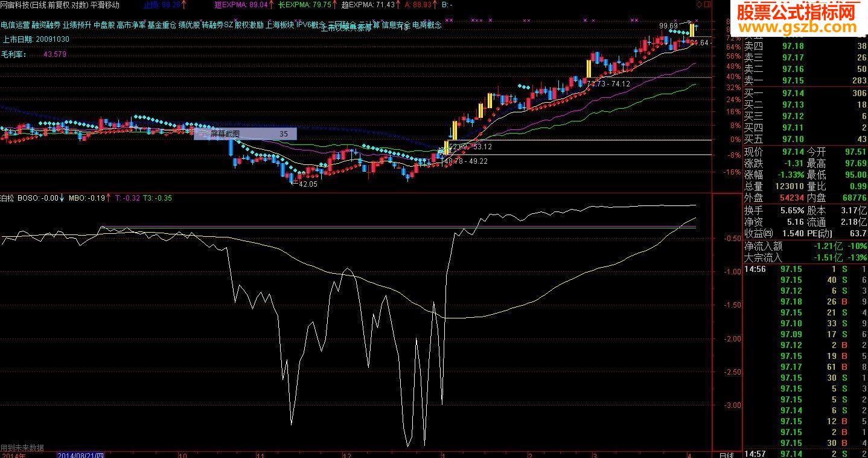This screenshot has height=458, width=868.
Task: Click the square icon above the chart
Action: tap(707, 4)
